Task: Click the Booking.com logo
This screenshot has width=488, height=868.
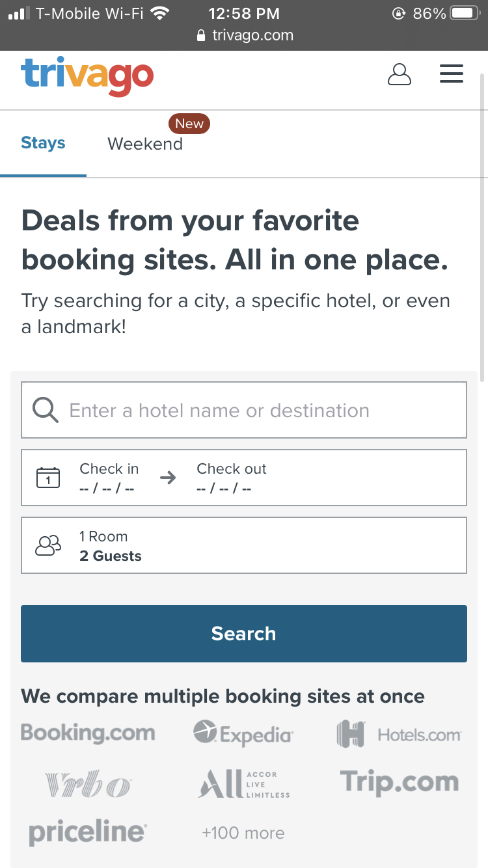Action: pyautogui.click(x=88, y=733)
